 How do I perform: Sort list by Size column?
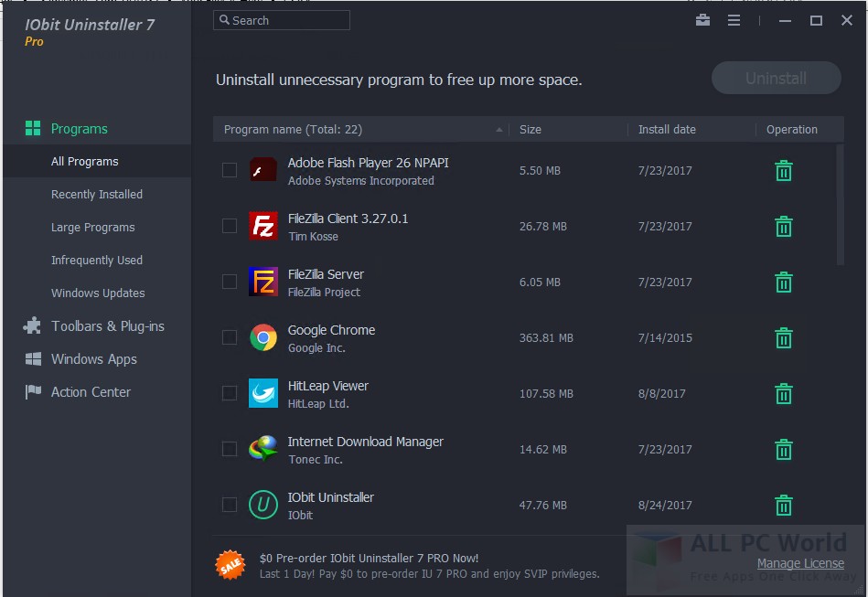coord(530,130)
